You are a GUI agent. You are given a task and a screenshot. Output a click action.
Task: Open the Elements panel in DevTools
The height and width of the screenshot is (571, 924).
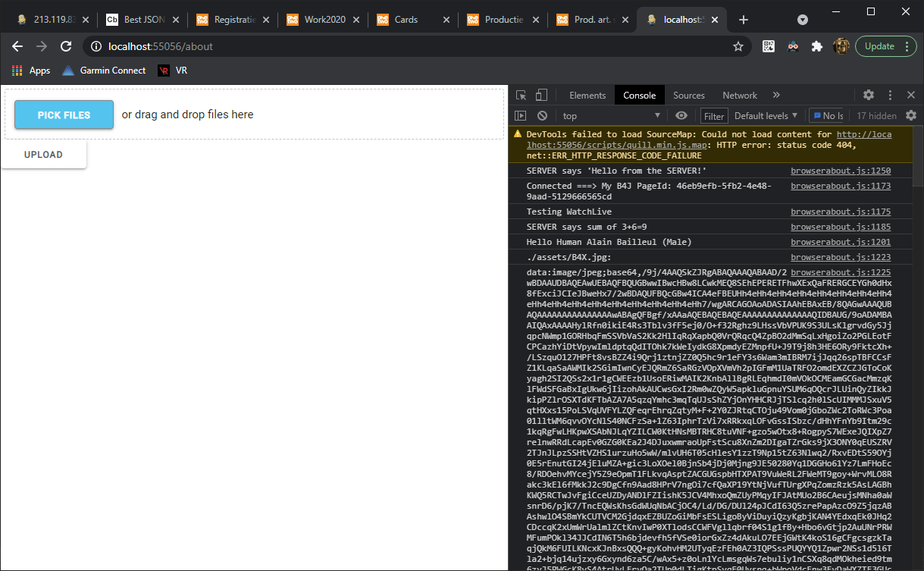click(x=587, y=96)
